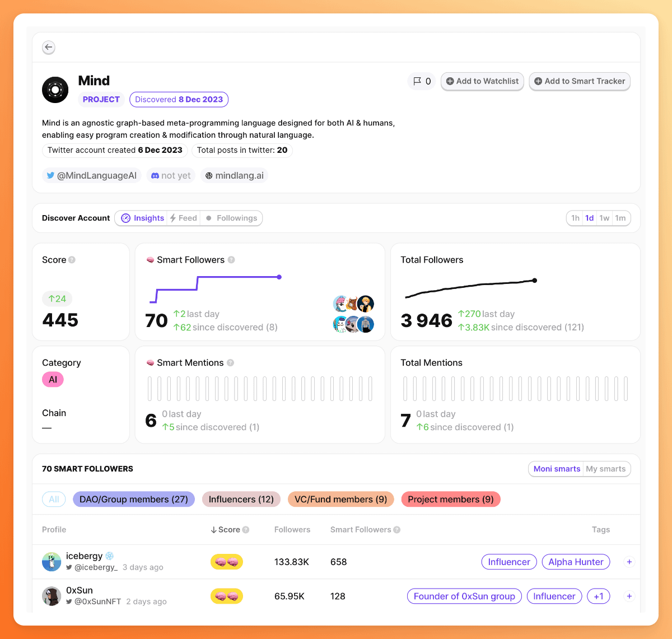Filter by Project members (9)
The height and width of the screenshot is (639, 672).
(x=451, y=499)
